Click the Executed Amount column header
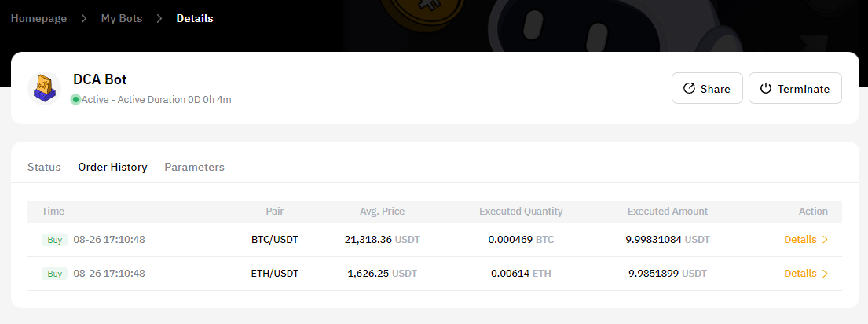This screenshot has height=324, width=868. click(x=667, y=212)
